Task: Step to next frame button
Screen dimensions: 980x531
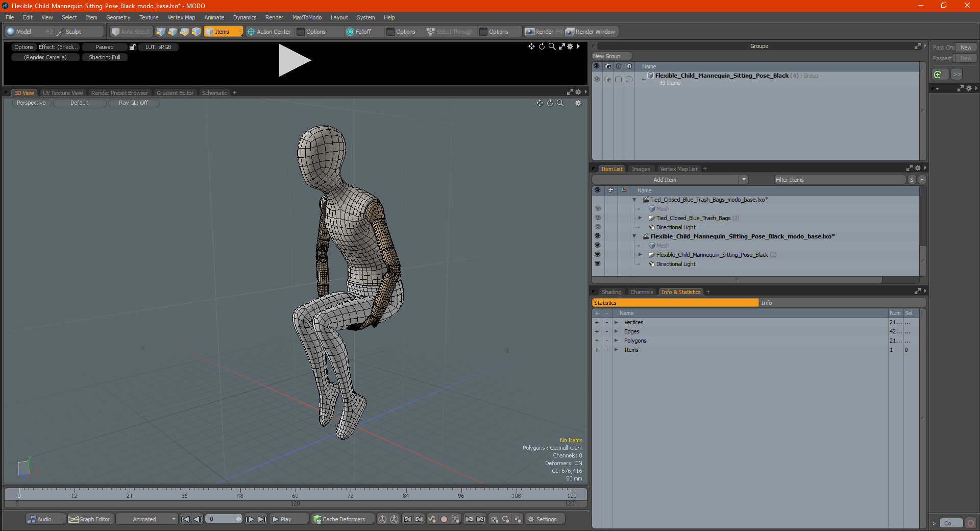Action: tap(250, 519)
